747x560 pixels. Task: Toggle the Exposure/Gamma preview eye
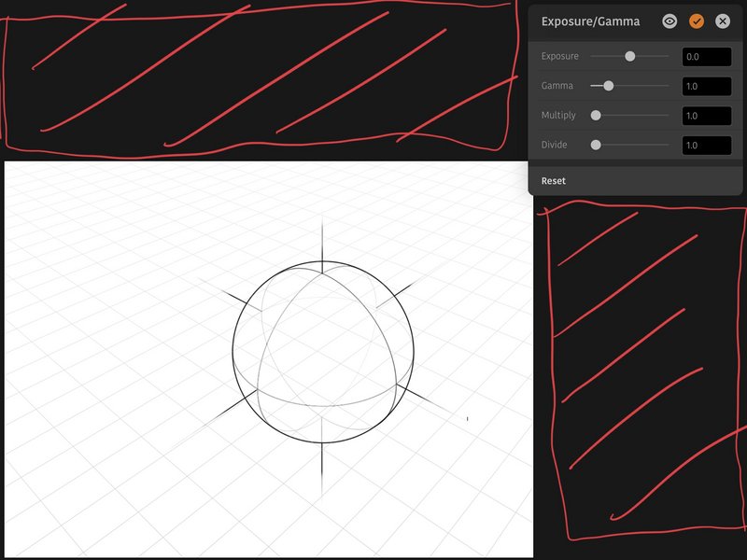pos(669,21)
